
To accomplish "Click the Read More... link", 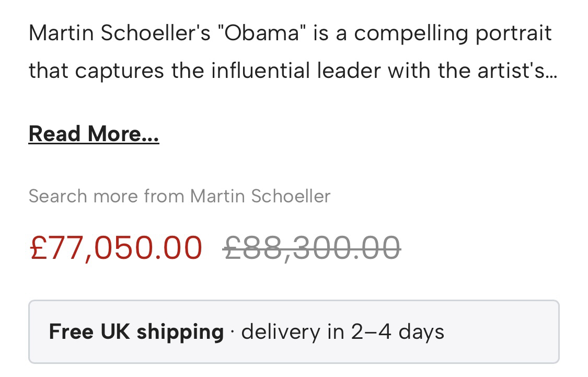I will (x=94, y=134).
